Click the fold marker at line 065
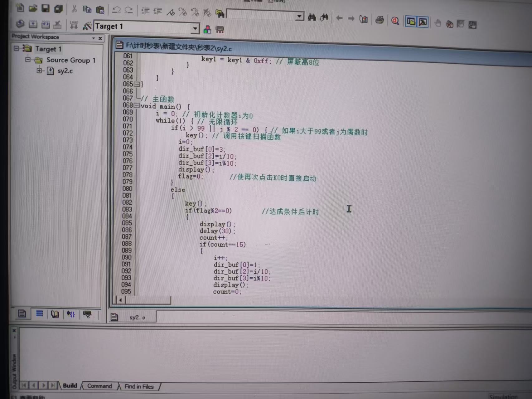Screen dimensions: 532x399 (x=137, y=84)
